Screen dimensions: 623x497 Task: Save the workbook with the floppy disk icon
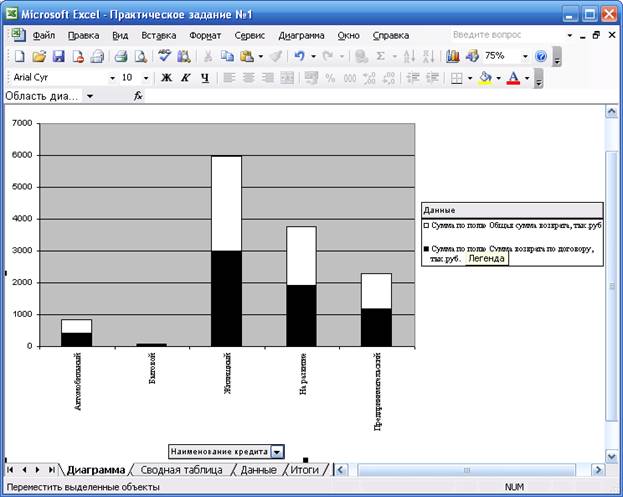point(58,57)
